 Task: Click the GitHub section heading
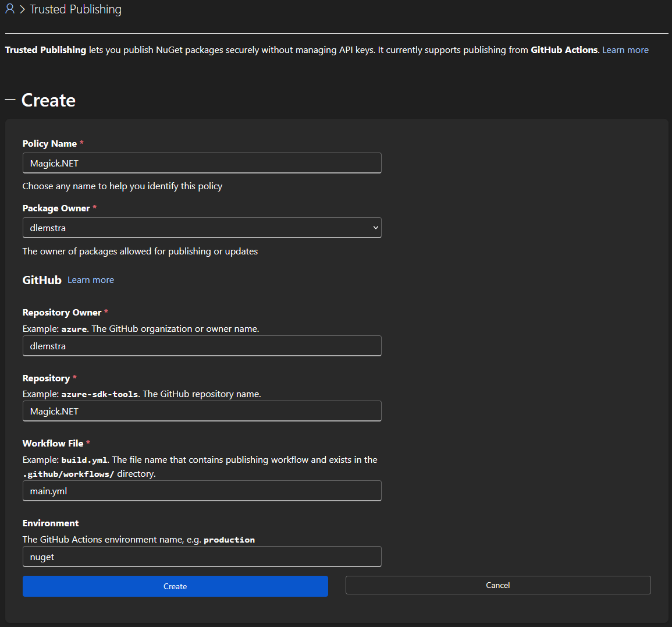[41, 280]
